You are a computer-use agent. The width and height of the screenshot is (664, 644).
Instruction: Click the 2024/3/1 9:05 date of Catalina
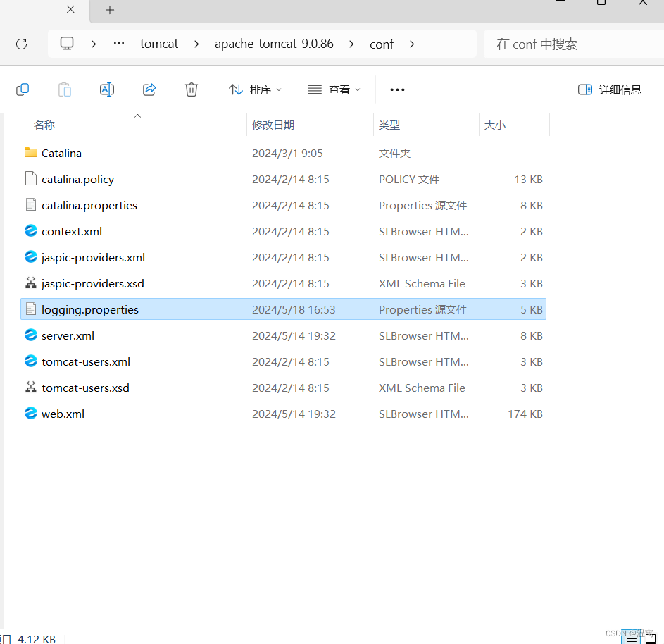(287, 154)
